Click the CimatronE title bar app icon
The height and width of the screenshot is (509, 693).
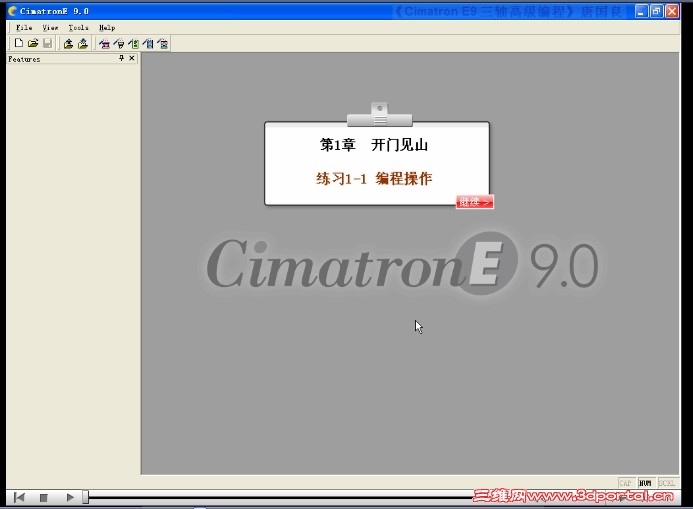pos(12,11)
